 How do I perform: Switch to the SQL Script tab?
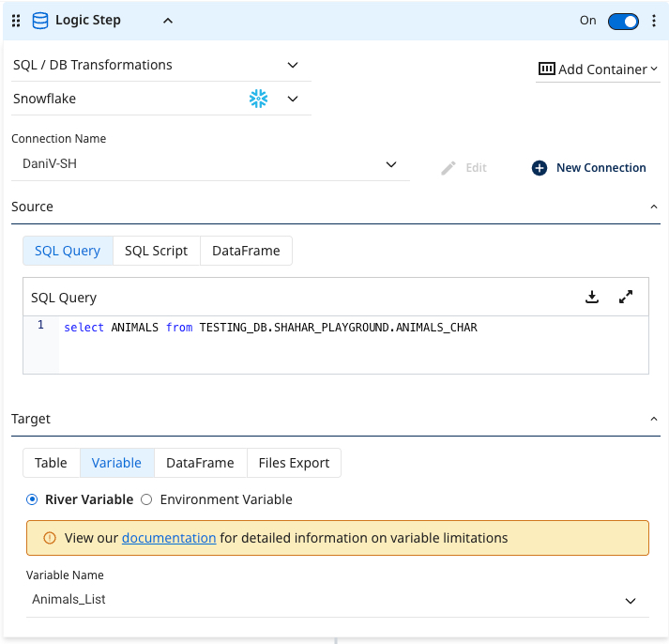coord(156,251)
